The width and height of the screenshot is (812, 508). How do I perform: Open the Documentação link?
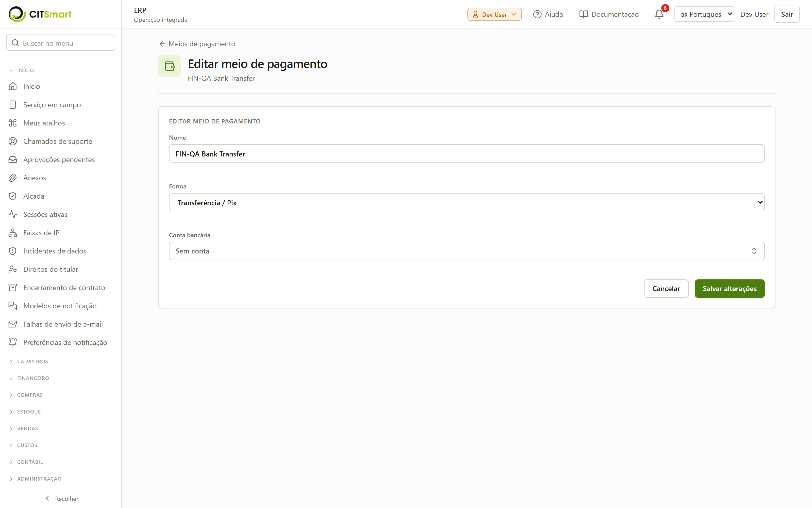pyautogui.click(x=609, y=14)
